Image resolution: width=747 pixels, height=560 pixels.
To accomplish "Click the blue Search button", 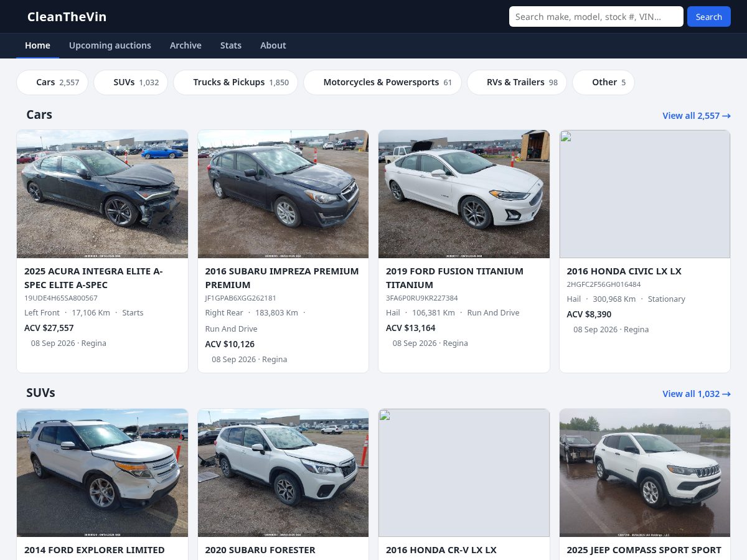I will point(708,17).
